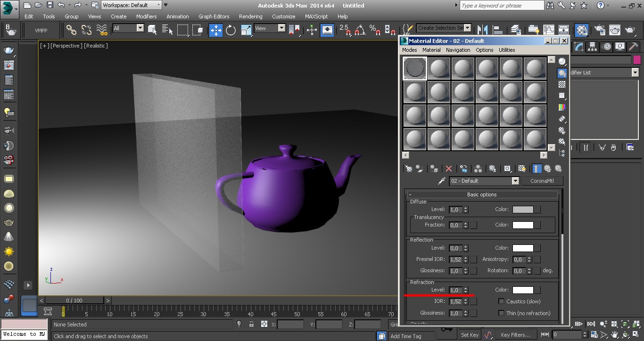Image resolution: width=644 pixels, height=341 pixels.
Task: Click the Video Color Check icon
Action: click(562, 107)
